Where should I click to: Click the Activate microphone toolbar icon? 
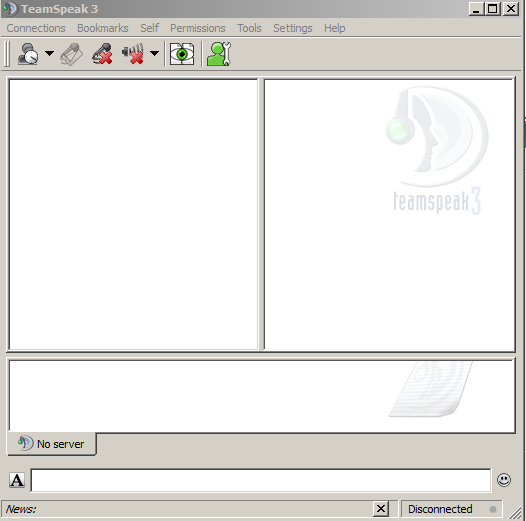click(x=71, y=54)
